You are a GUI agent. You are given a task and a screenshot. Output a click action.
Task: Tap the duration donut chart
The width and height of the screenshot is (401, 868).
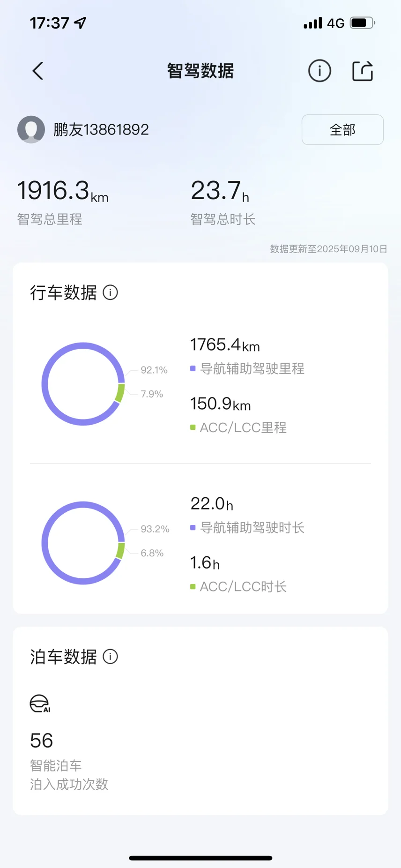click(x=83, y=543)
